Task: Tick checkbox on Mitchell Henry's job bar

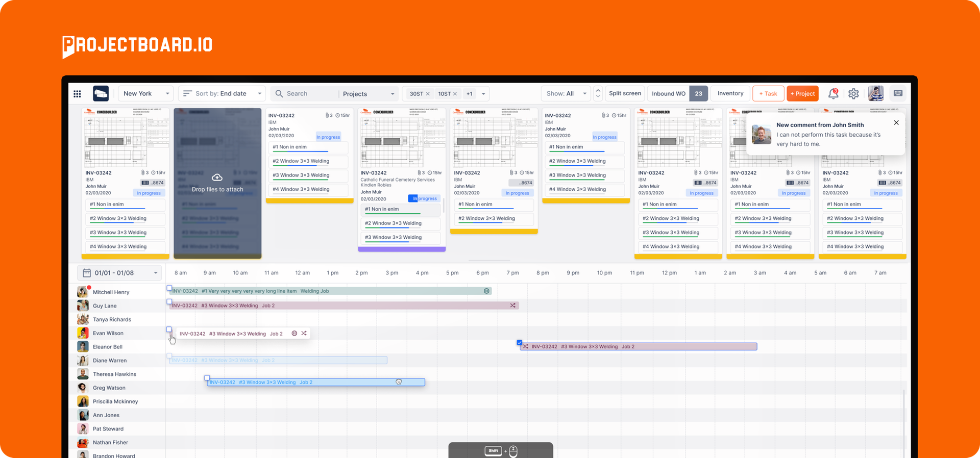Action: pyautogui.click(x=169, y=288)
